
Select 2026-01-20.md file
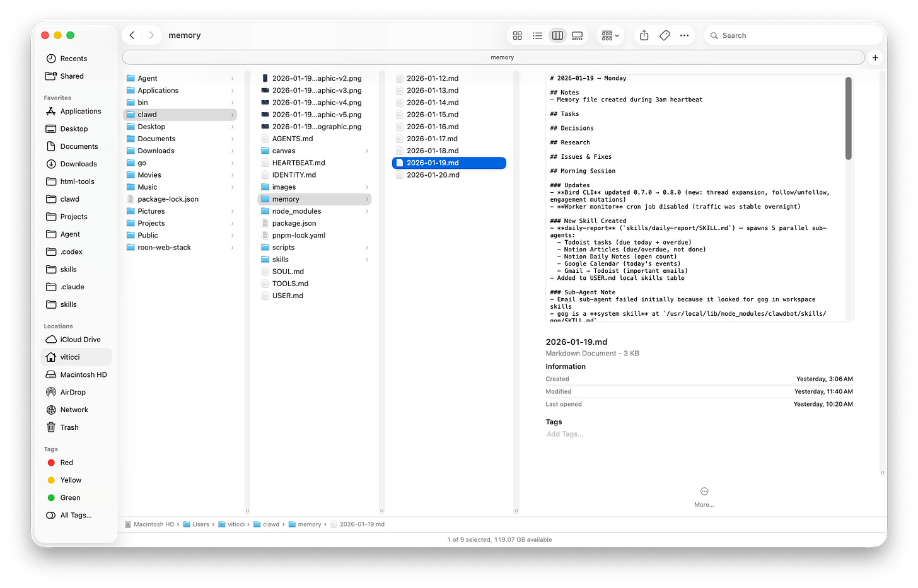pyautogui.click(x=449, y=175)
